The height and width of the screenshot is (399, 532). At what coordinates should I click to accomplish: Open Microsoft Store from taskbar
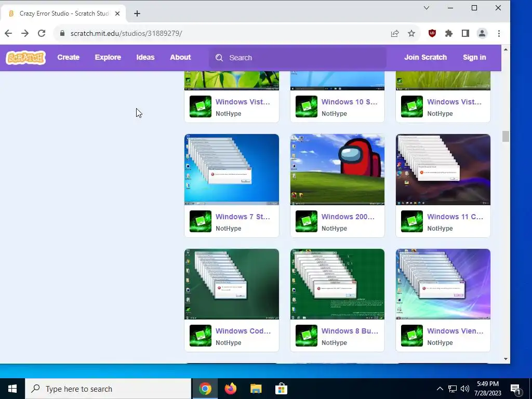click(281, 389)
